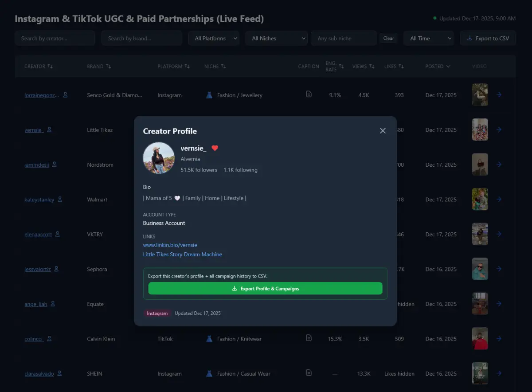Click profile icon next to elenaascott
The width and height of the screenshot is (532, 392).
click(57, 234)
